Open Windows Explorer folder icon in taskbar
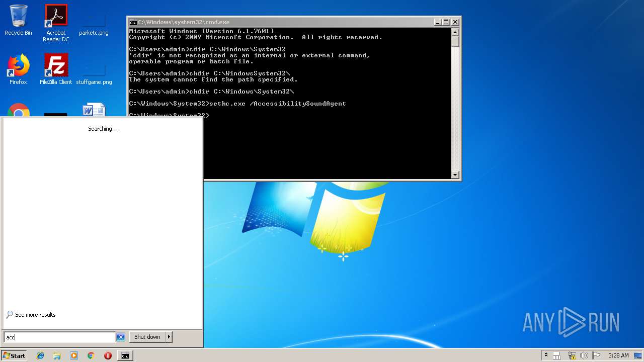Image resolution: width=644 pixels, height=362 pixels. pos(57,355)
